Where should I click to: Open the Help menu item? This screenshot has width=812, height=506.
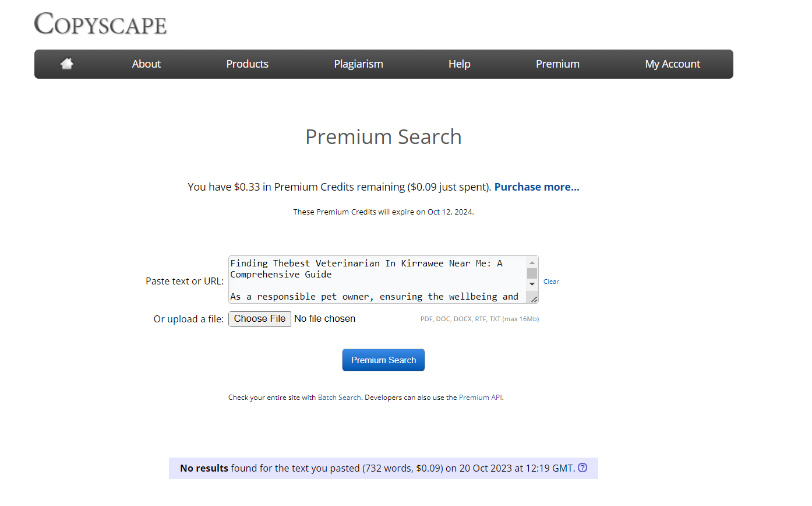(459, 64)
